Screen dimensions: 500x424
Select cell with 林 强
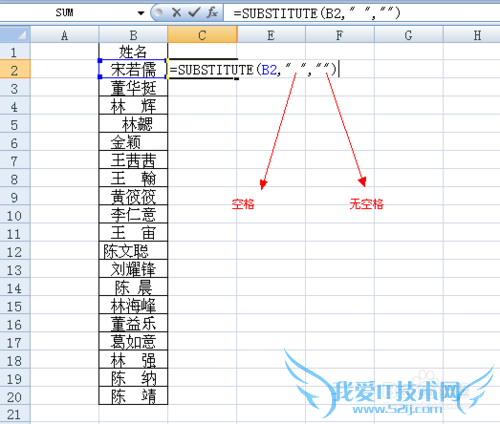(x=133, y=360)
